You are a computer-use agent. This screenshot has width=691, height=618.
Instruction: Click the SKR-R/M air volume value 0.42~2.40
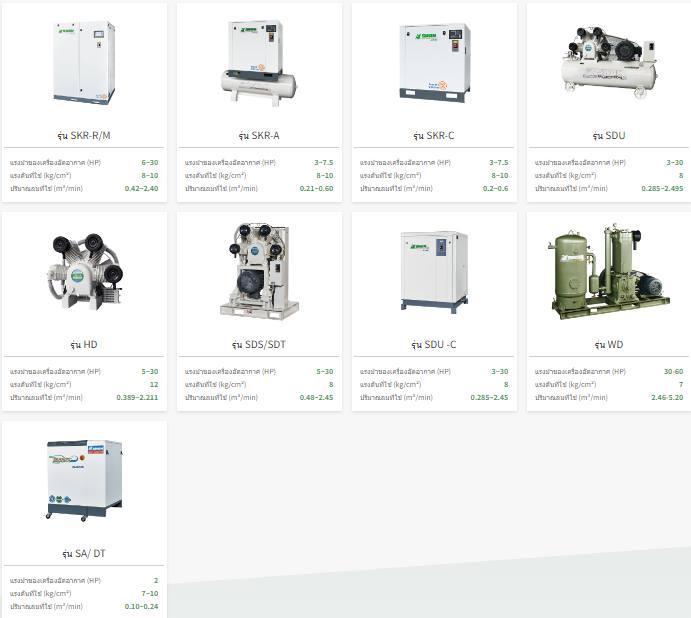(x=141, y=188)
